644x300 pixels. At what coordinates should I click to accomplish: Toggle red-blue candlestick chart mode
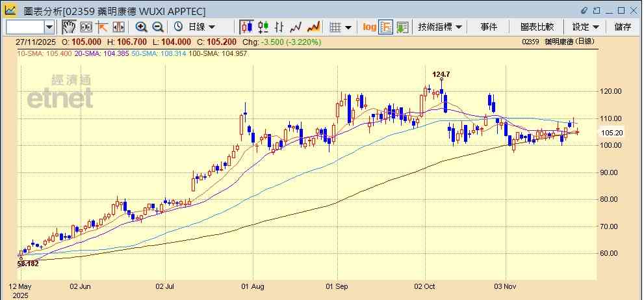[246, 27]
